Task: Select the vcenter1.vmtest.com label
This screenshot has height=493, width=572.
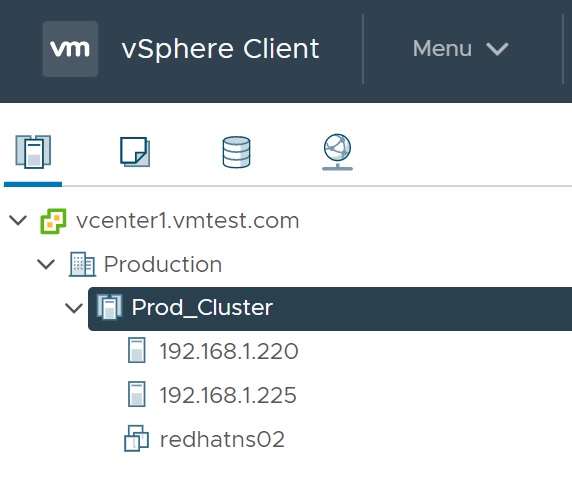Action: (188, 221)
